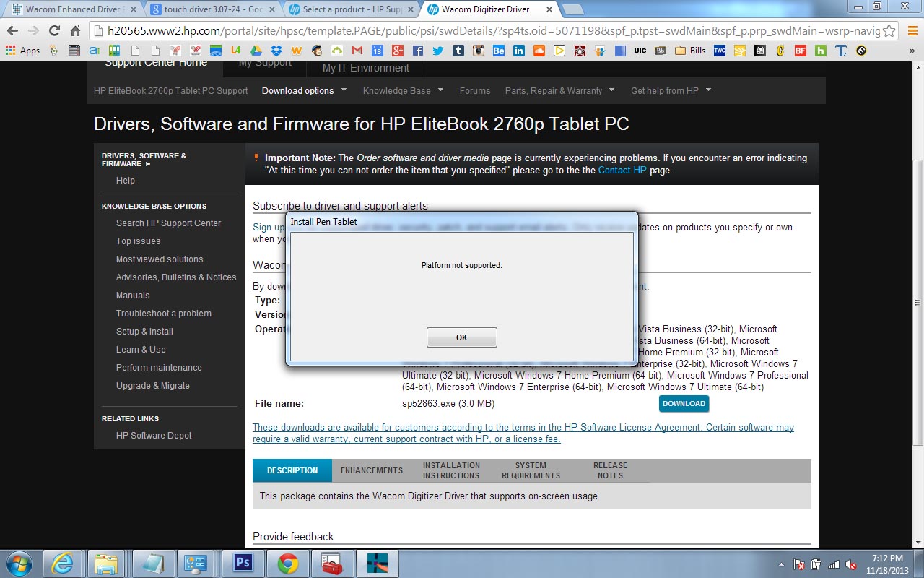Image resolution: width=924 pixels, height=578 pixels.
Task: Open Windows Explorer folder on taskbar
Action: click(107, 564)
